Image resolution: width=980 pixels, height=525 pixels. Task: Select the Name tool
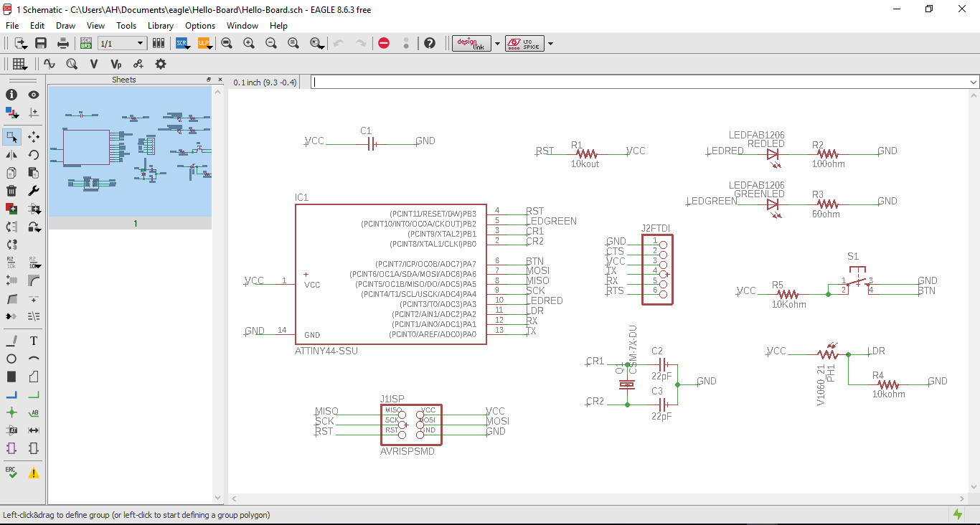[11, 262]
